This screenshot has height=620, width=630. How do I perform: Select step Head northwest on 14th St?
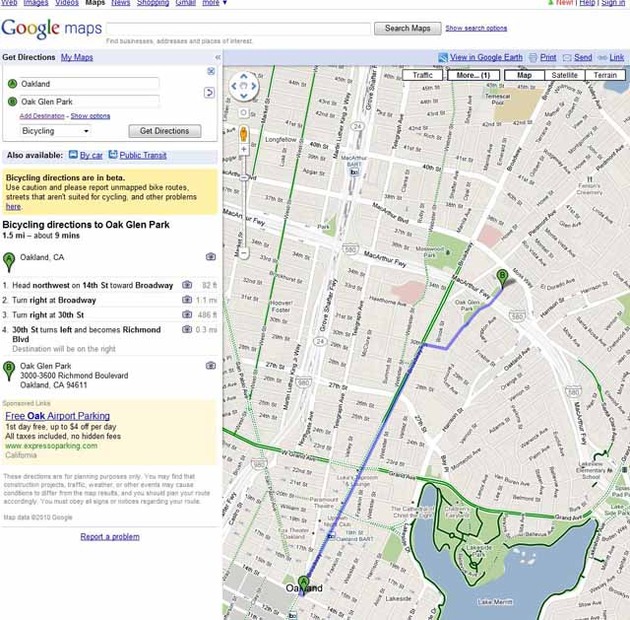click(93, 285)
